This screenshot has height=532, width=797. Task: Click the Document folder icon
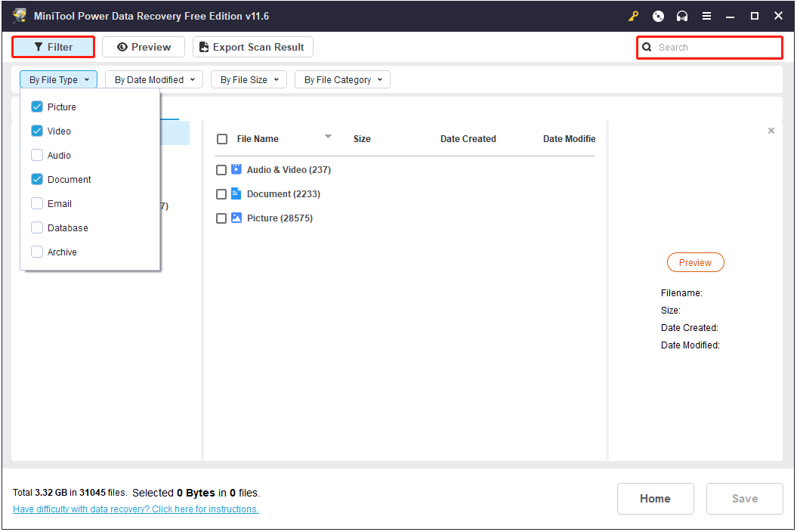236,193
